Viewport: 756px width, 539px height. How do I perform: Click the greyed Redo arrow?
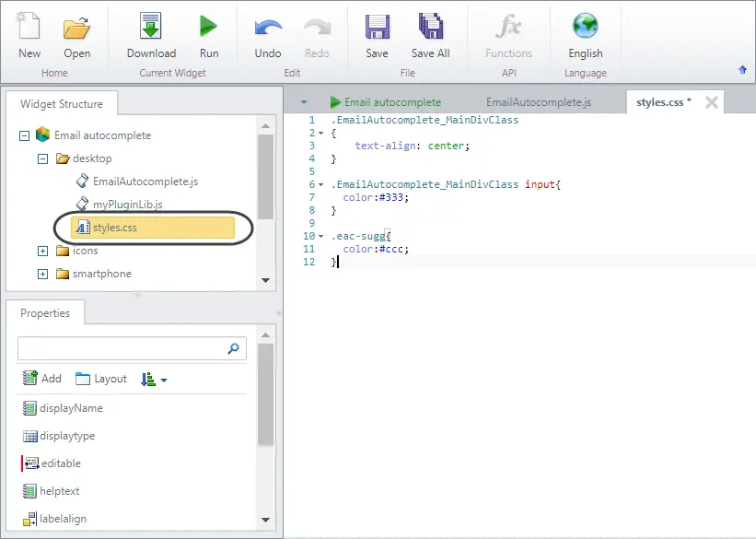[317, 28]
